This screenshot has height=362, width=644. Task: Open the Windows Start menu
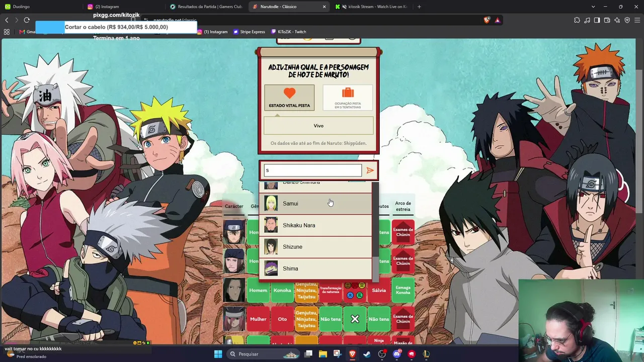(218, 354)
